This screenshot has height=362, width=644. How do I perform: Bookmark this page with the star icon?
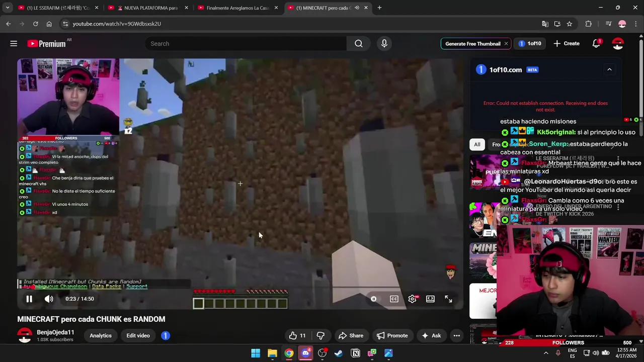569,24
